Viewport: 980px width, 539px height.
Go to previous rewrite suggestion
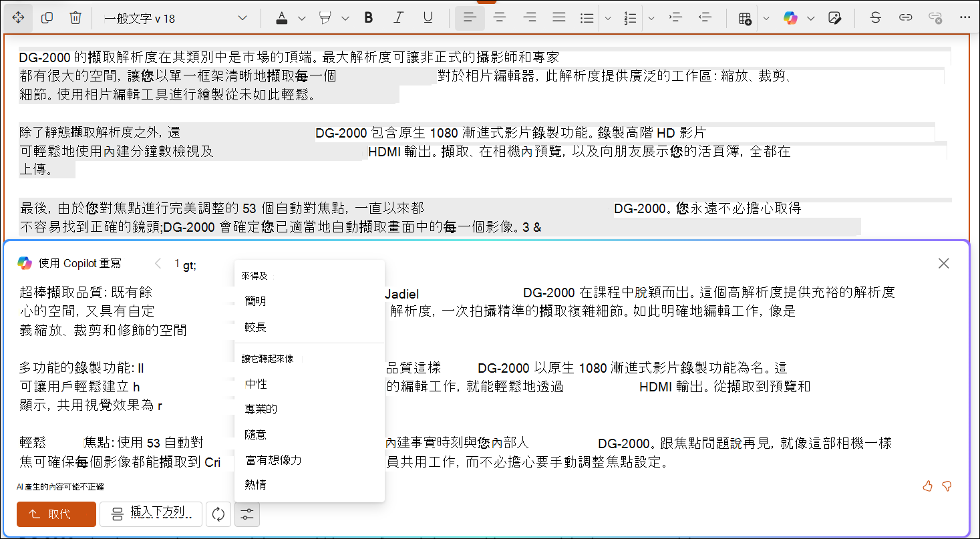pyautogui.click(x=158, y=264)
